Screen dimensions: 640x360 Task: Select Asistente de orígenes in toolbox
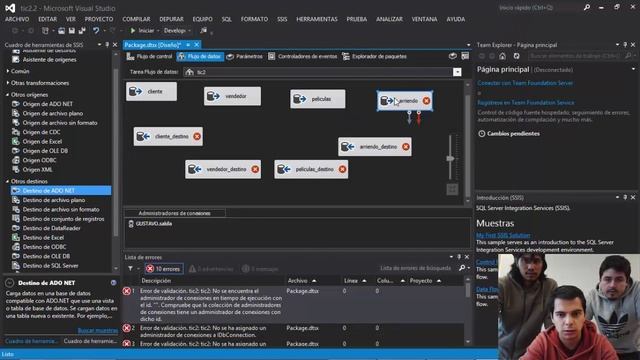coord(49,60)
